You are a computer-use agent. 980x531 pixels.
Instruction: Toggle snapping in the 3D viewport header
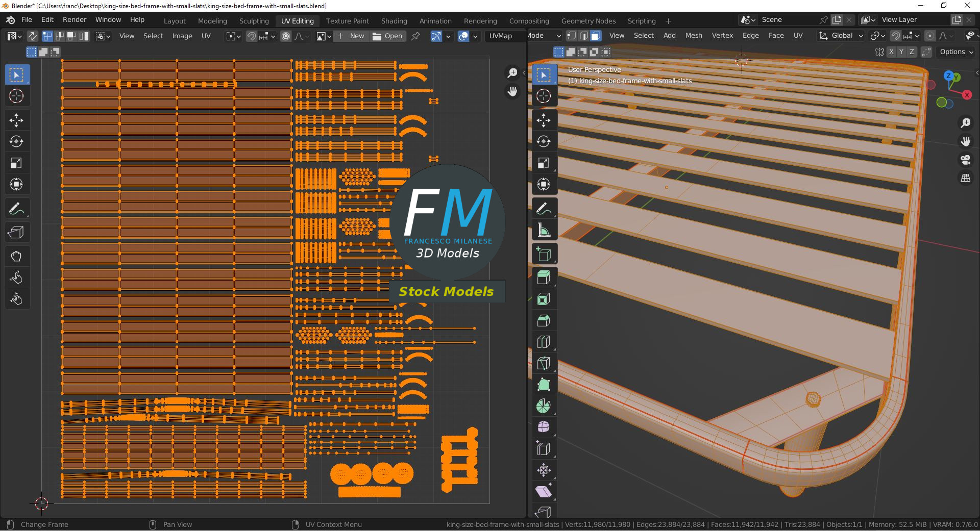[x=896, y=36]
